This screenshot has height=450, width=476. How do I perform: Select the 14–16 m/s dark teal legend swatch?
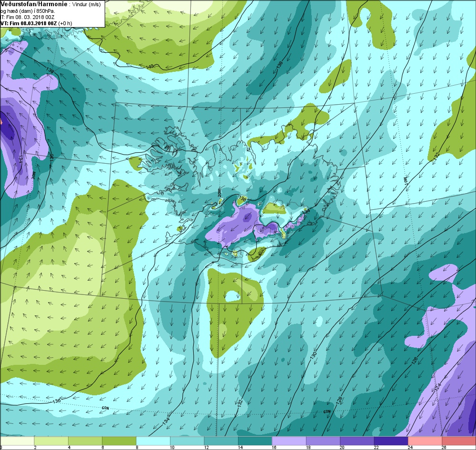point(255,440)
